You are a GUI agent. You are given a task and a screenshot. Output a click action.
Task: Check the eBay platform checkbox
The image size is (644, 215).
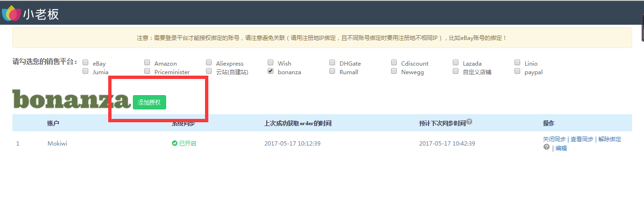[85, 63]
